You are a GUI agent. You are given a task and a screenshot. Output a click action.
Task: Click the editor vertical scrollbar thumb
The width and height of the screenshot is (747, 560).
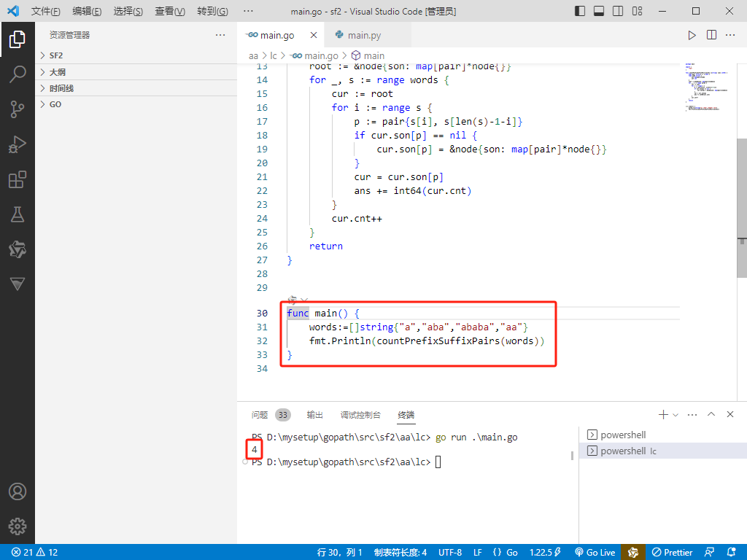pyautogui.click(x=742, y=207)
